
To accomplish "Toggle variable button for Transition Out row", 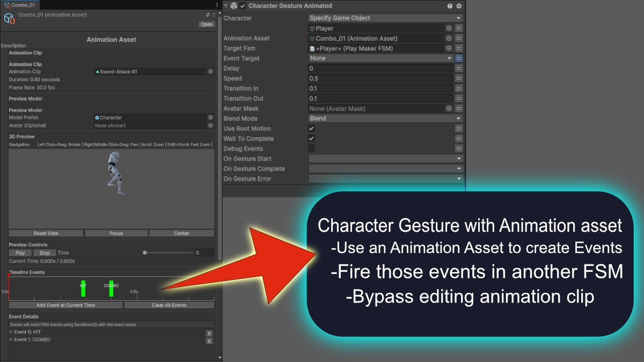I will click(x=459, y=99).
